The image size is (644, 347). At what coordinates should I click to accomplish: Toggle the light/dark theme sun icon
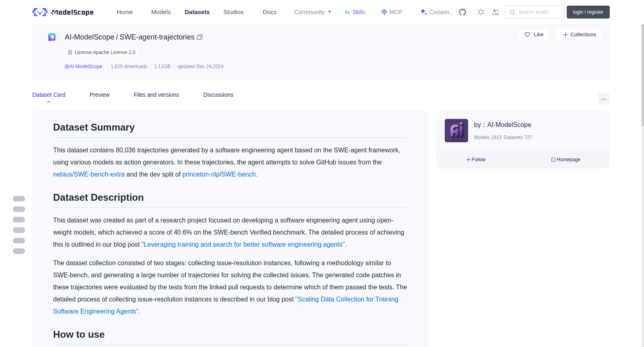pyautogui.click(x=481, y=12)
